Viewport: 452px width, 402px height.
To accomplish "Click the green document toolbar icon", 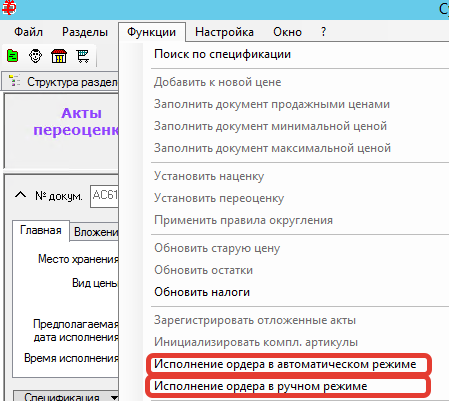I will tap(13, 56).
